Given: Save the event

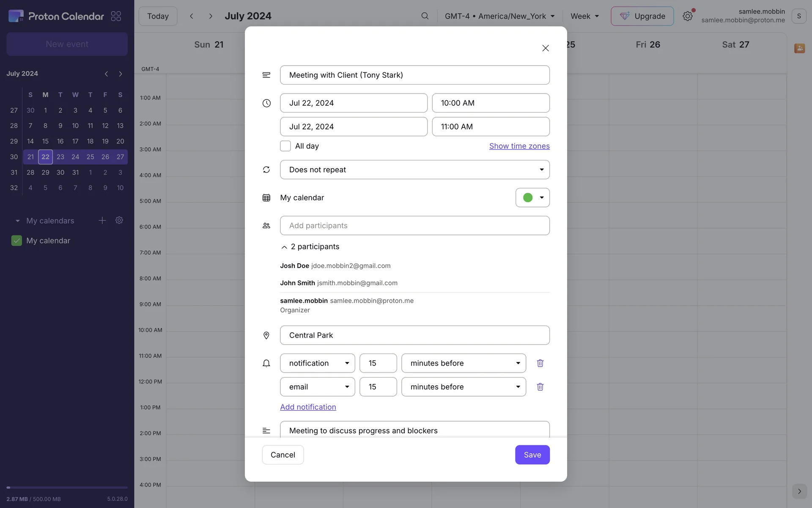Looking at the screenshot, I should 532,455.
